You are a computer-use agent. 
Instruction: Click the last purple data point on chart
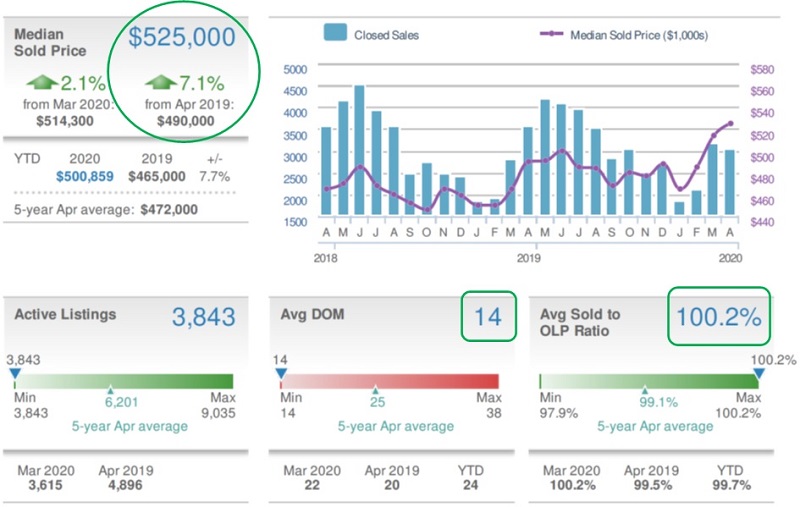tap(731, 123)
